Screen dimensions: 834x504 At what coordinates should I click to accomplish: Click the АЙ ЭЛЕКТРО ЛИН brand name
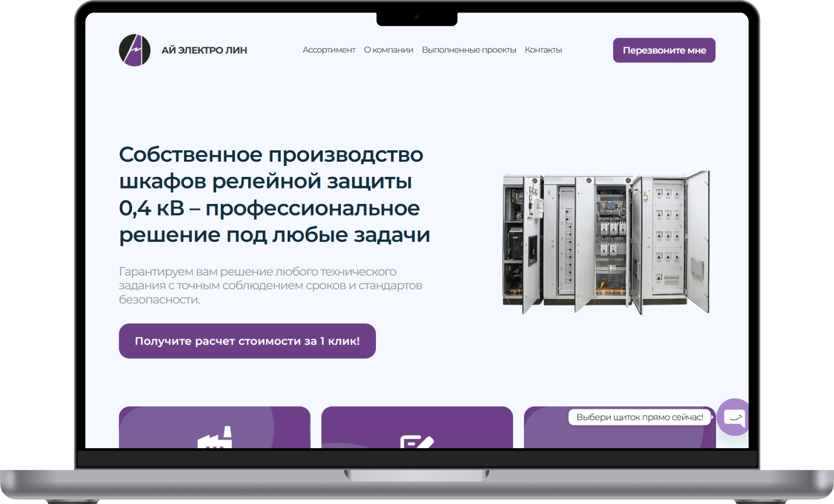(x=204, y=50)
